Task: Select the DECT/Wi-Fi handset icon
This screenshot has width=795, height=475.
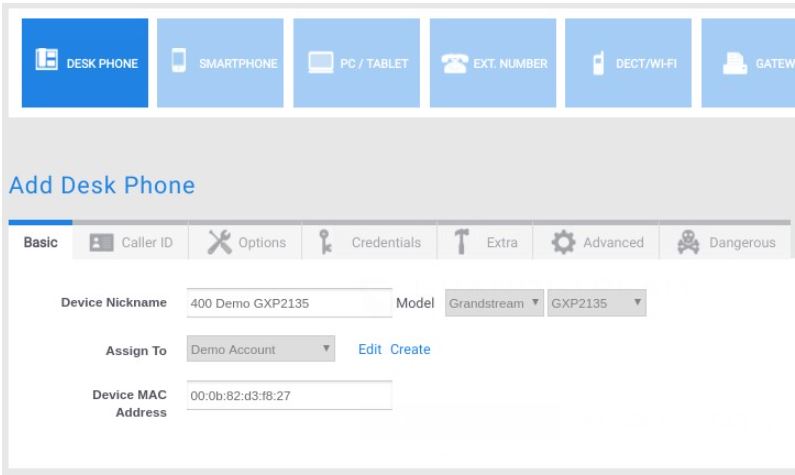Action: tap(597, 63)
